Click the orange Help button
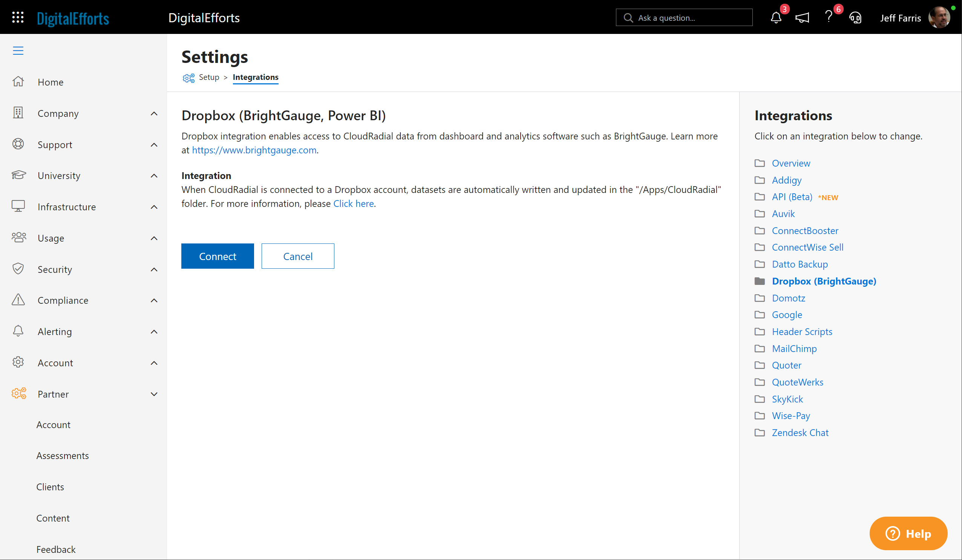Image resolution: width=962 pixels, height=560 pixels. tap(908, 533)
